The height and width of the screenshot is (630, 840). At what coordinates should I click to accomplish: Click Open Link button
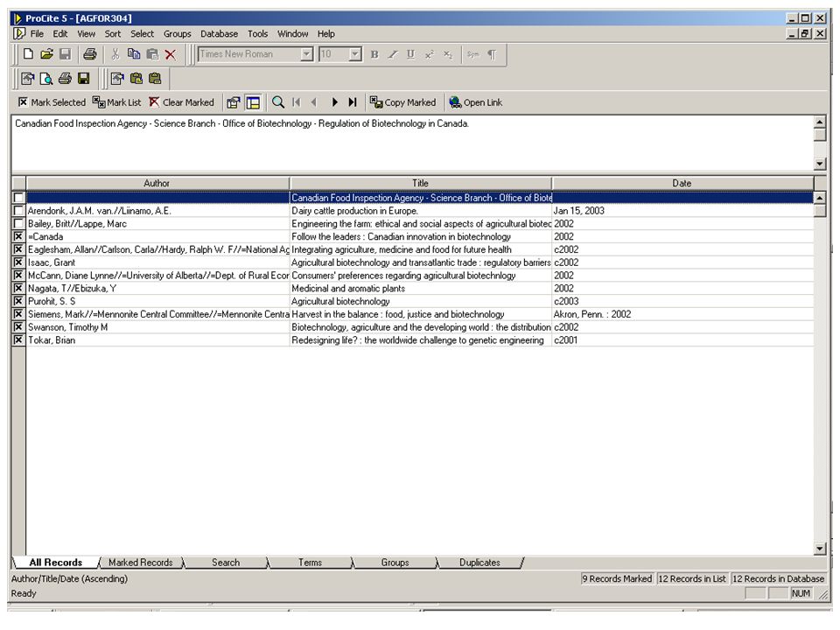[x=476, y=102]
